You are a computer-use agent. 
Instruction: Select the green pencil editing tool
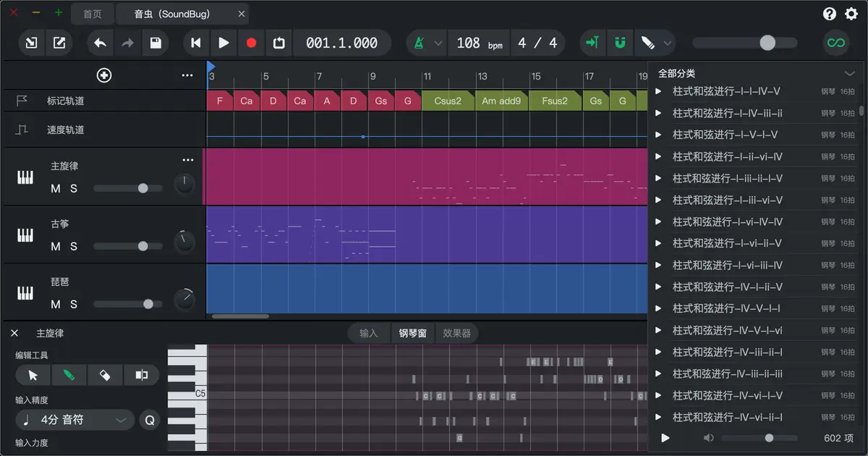pyautogui.click(x=69, y=375)
